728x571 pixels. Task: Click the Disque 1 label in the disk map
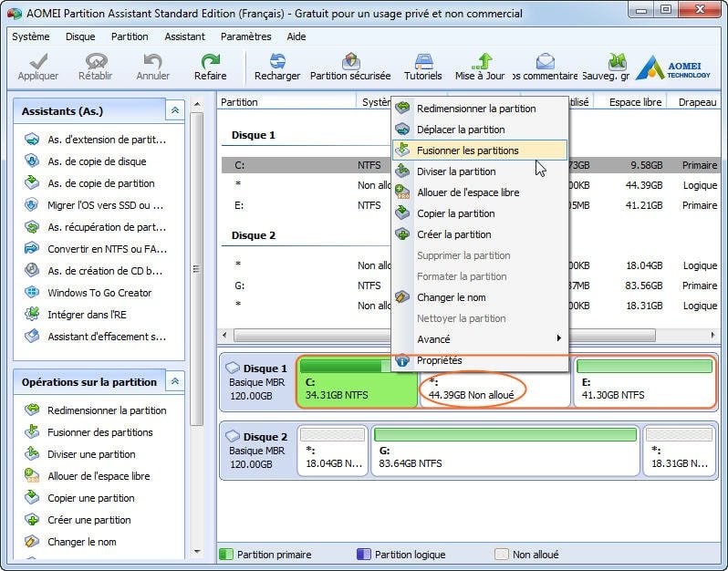pyautogui.click(x=265, y=369)
